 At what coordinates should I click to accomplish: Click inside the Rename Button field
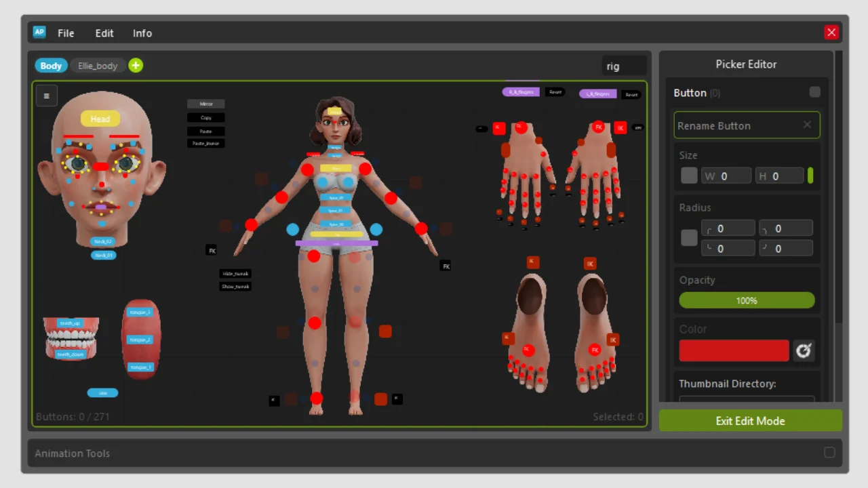[739, 125]
